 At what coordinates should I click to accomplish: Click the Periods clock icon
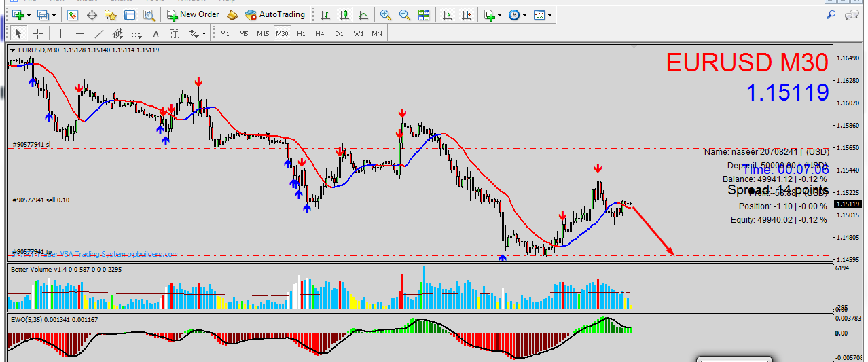tap(514, 14)
